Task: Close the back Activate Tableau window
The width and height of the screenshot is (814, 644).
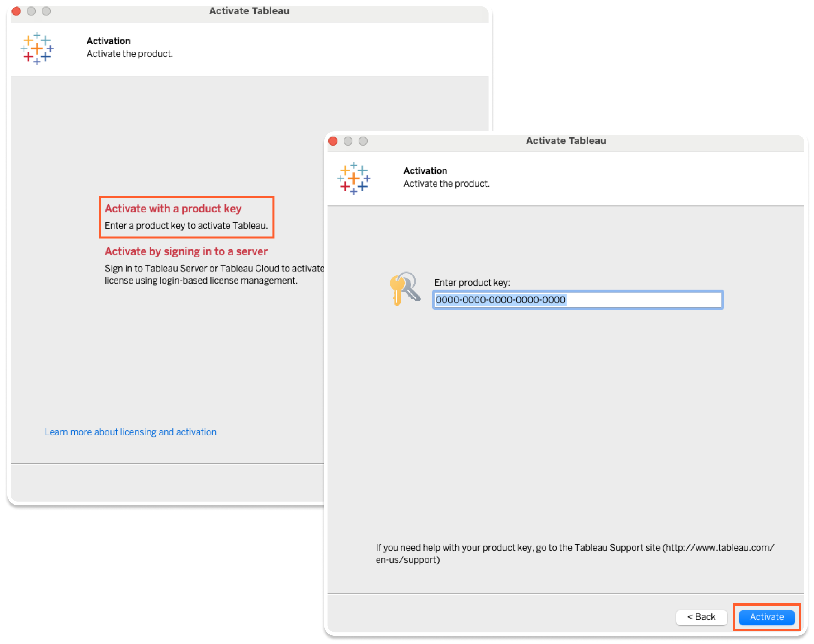Action: (16, 11)
